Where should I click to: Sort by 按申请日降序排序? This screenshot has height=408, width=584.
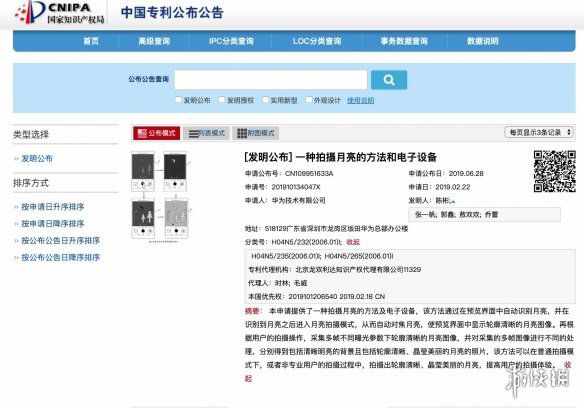53,224
